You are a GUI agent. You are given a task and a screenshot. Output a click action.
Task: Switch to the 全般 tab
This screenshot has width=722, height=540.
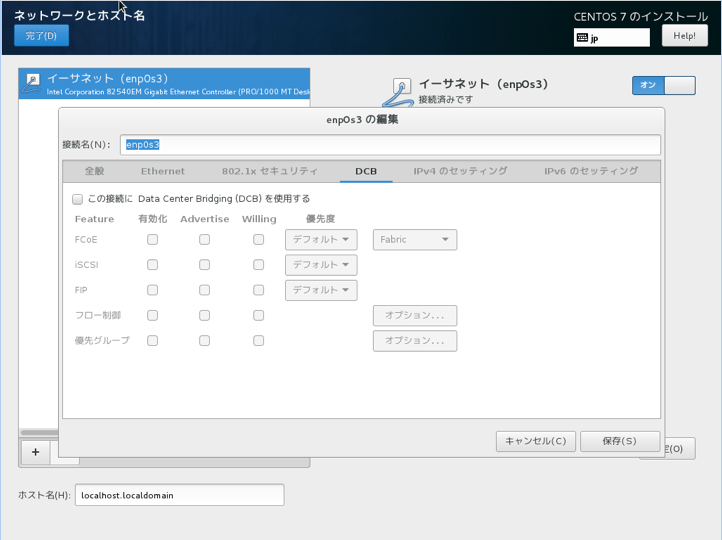[x=94, y=171]
